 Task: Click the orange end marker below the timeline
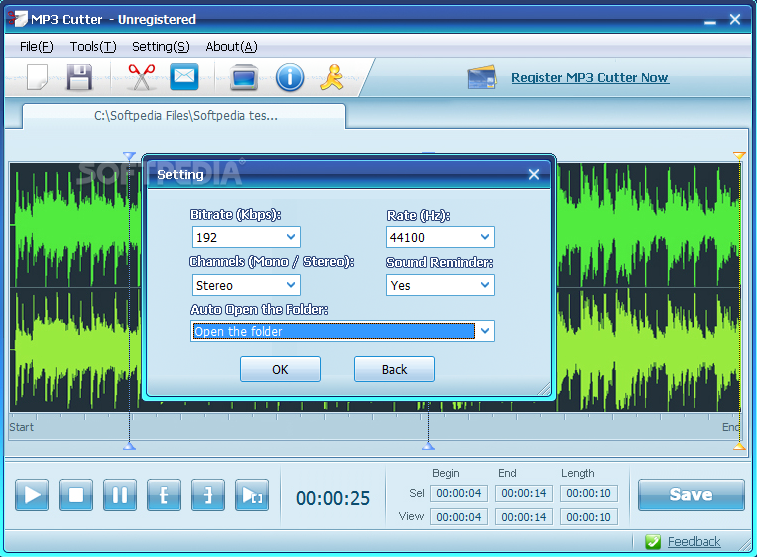[739, 446]
